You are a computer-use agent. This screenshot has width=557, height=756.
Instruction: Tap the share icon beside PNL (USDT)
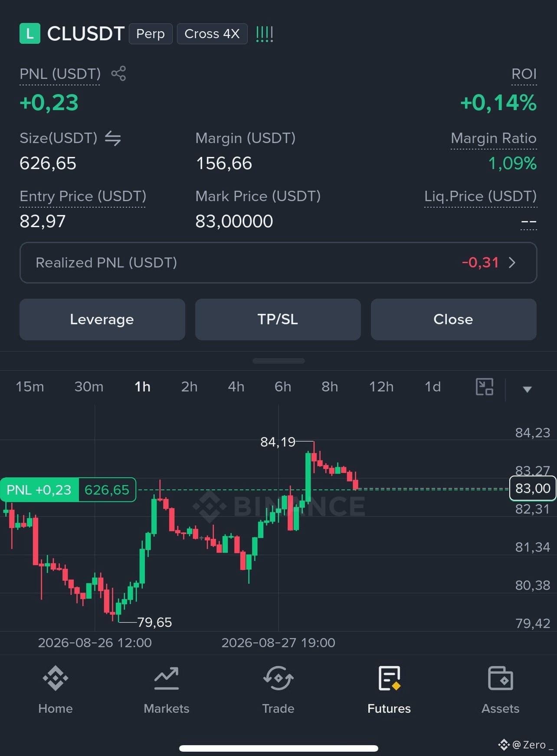click(118, 73)
